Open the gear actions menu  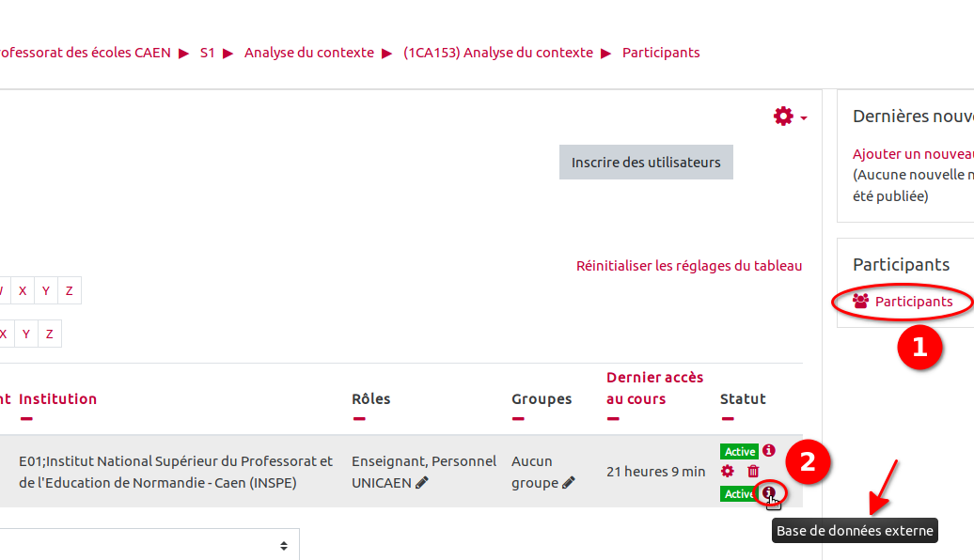pyautogui.click(x=789, y=117)
